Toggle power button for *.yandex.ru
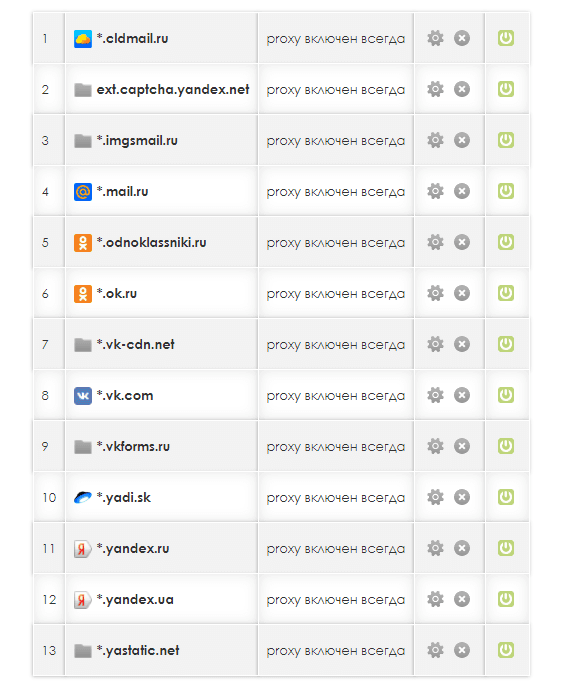This screenshot has width=563, height=690. [506, 548]
